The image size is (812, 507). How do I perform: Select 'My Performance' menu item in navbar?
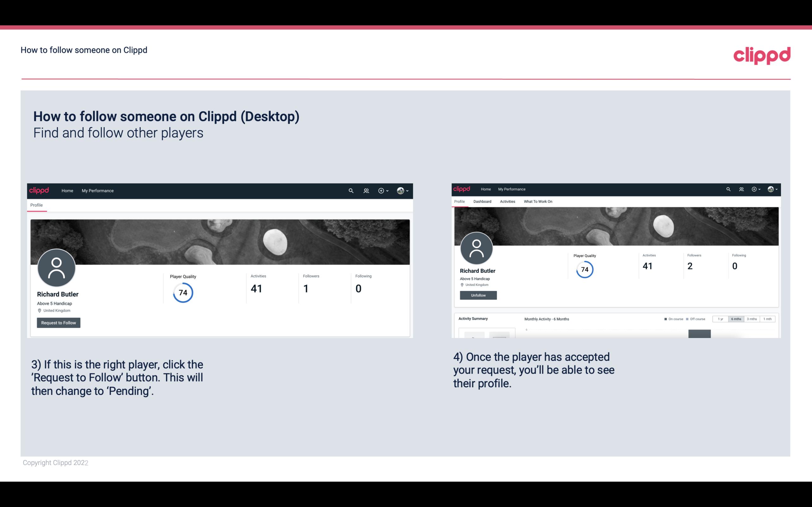97,190
